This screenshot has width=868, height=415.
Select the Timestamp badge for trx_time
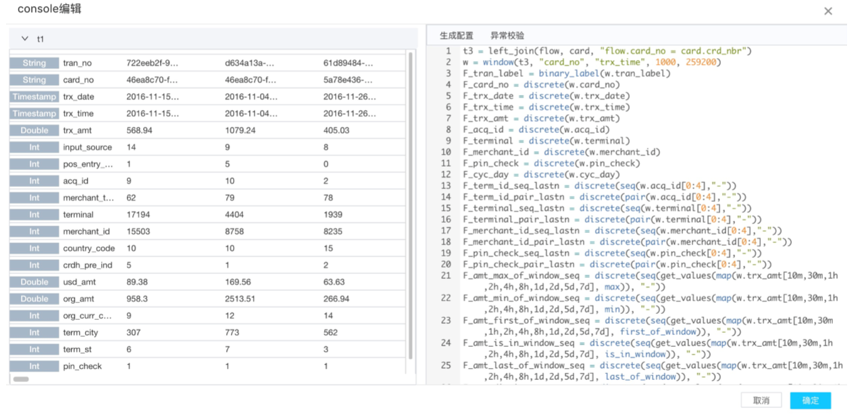(34, 114)
